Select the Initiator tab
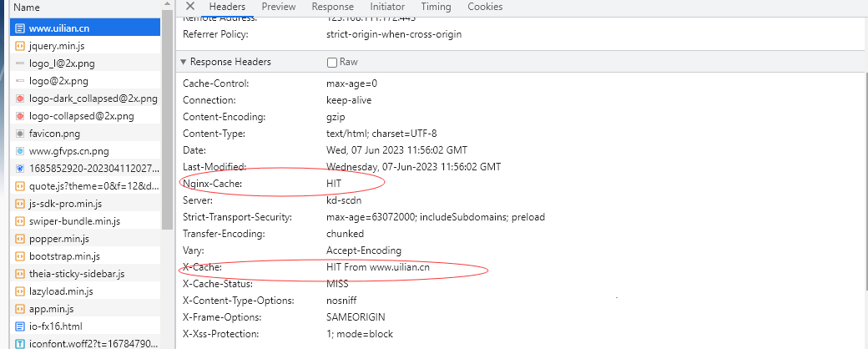The width and height of the screenshot is (868, 349). tap(387, 7)
